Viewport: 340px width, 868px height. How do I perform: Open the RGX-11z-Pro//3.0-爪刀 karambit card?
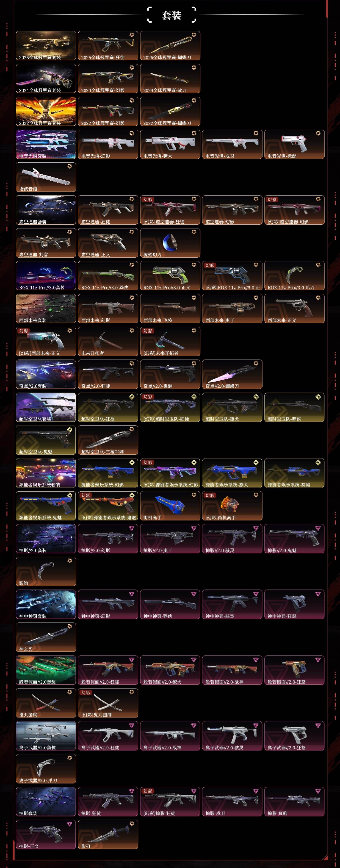tap(294, 276)
